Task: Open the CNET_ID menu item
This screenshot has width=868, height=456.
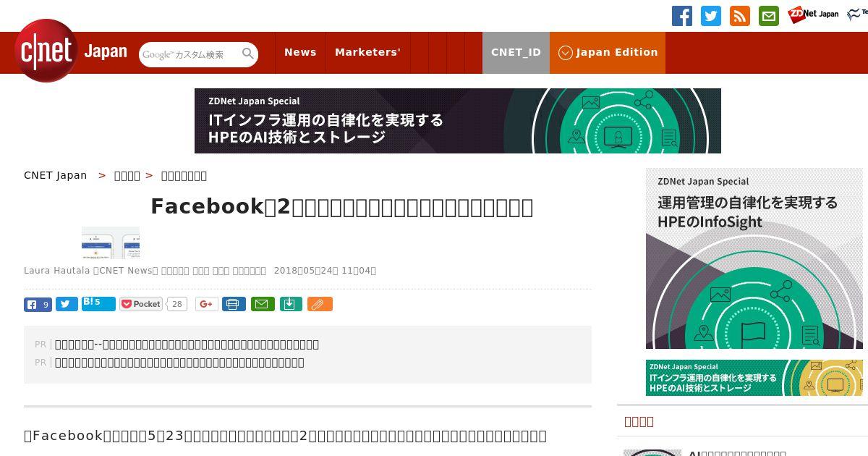Action: pos(516,52)
